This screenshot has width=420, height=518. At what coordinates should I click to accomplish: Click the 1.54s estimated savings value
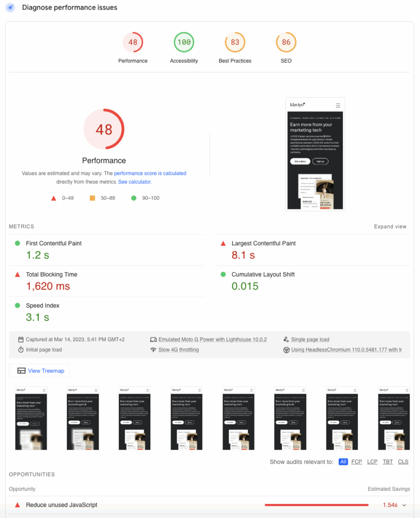tap(390, 505)
